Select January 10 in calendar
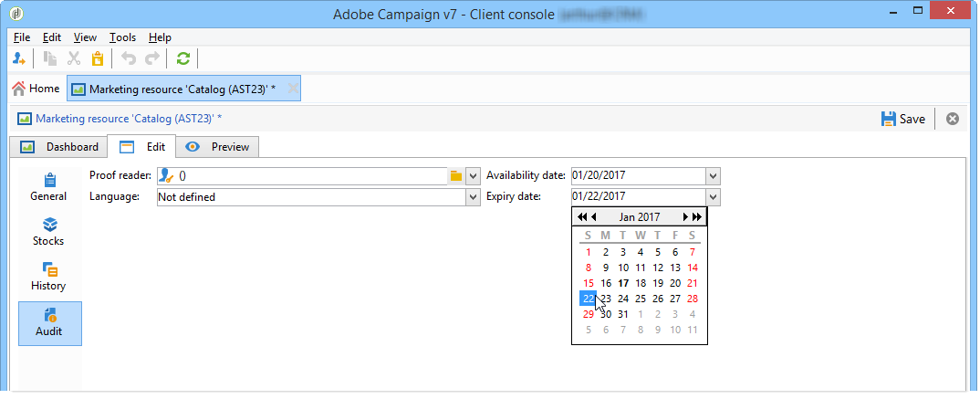This screenshot has width=980, height=399. click(623, 268)
